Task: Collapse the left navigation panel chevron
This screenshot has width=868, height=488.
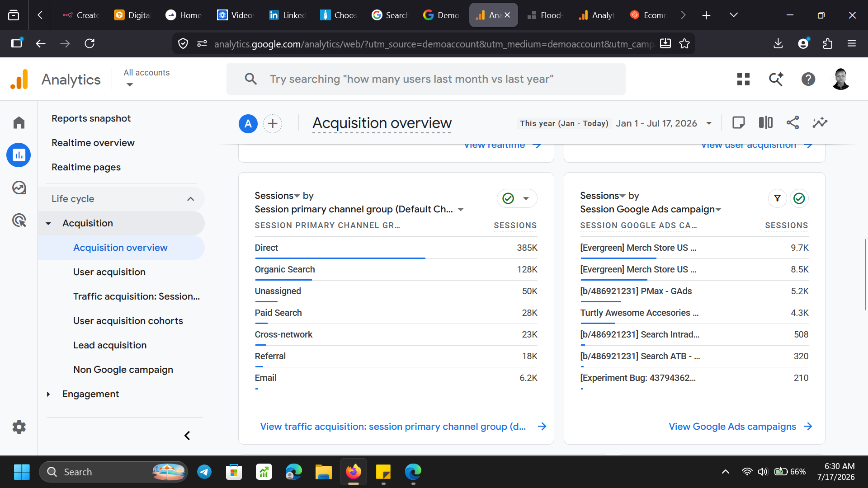Action: [187, 436]
